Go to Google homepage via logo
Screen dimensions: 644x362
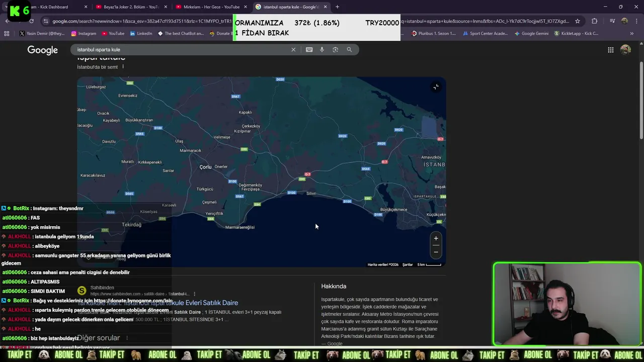pyautogui.click(x=43, y=50)
